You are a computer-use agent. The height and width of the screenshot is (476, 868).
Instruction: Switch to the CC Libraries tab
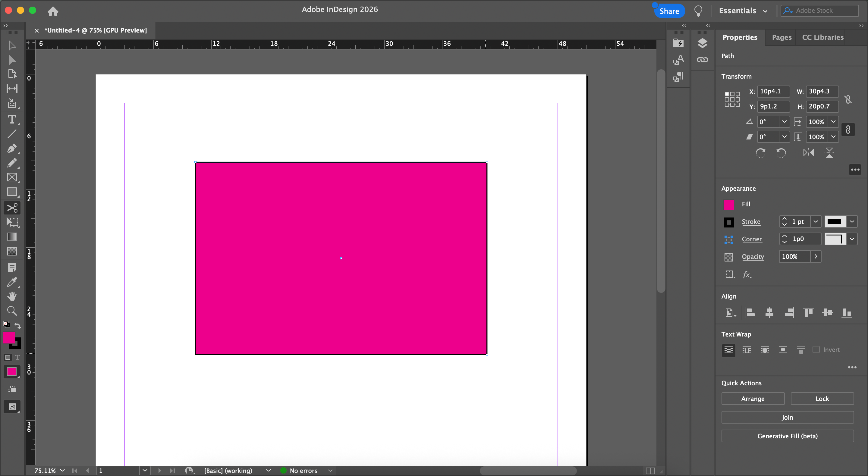[x=822, y=37]
